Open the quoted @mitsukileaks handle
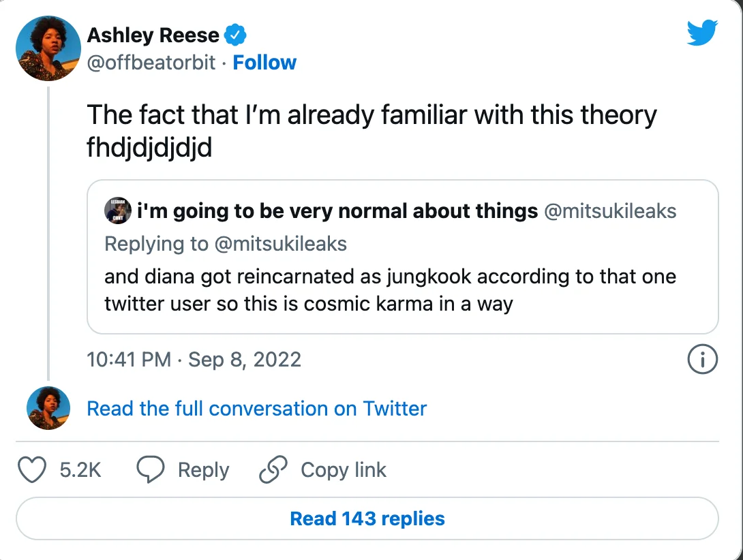This screenshot has height=560, width=743. (x=610, y=211)
